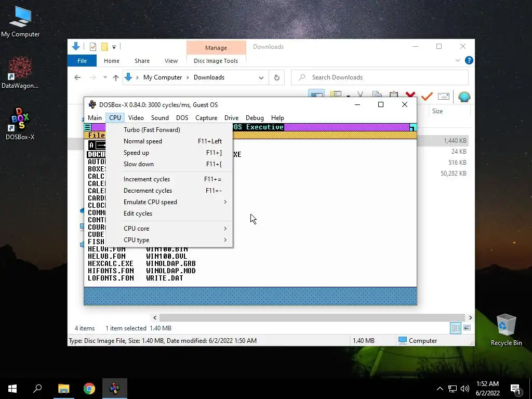Switch to Share ribbon tab
532x399 pixels.
point(142,61)
